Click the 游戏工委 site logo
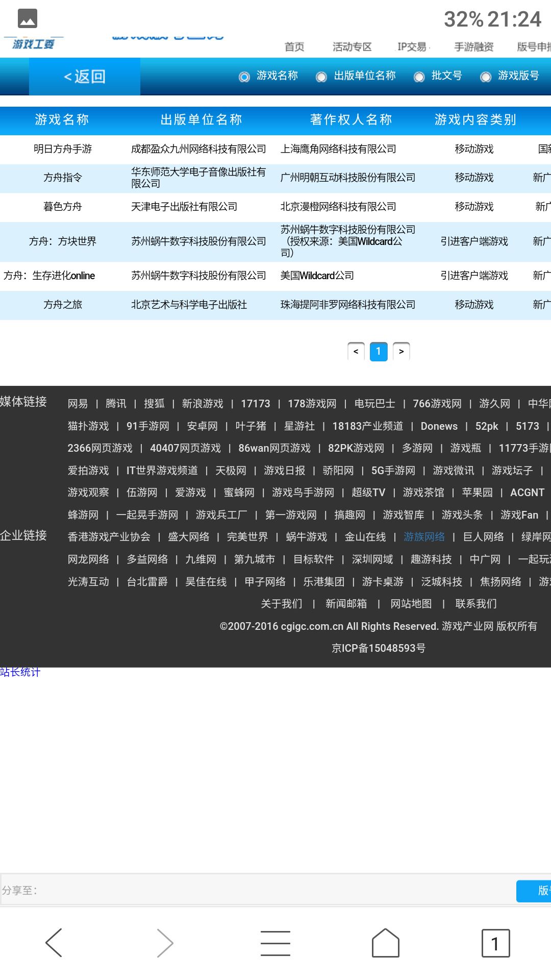Viewport: 551px width, 980px height. click(x=33, y=44)
